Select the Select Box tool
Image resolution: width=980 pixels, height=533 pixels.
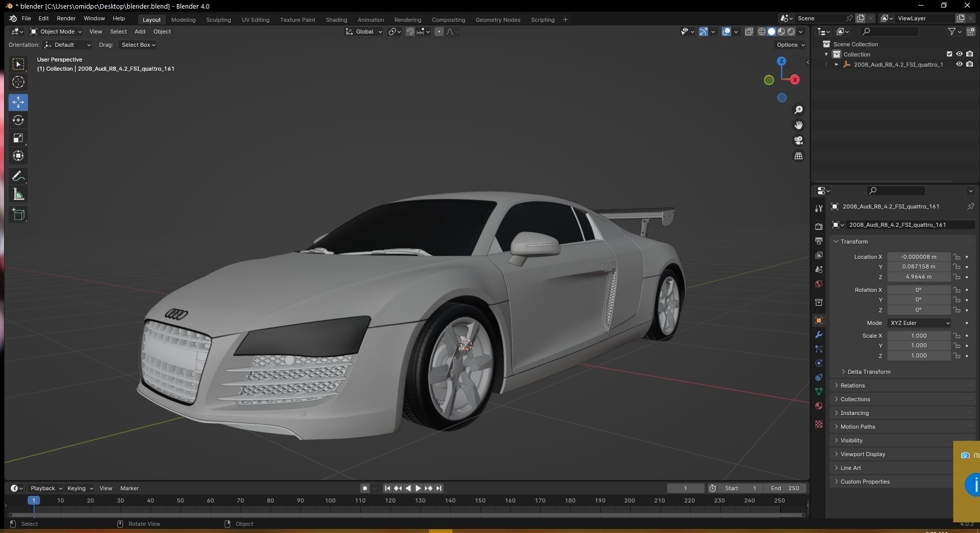pos(18,64)
